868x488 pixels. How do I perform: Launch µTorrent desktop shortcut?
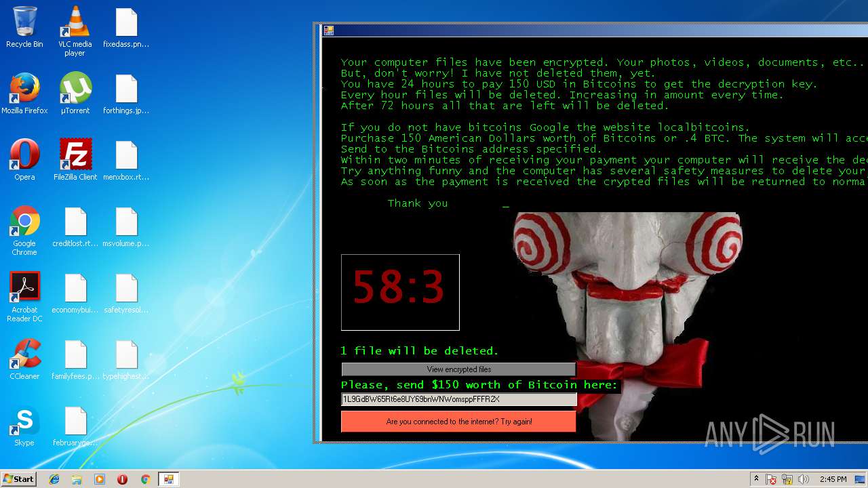75,94
